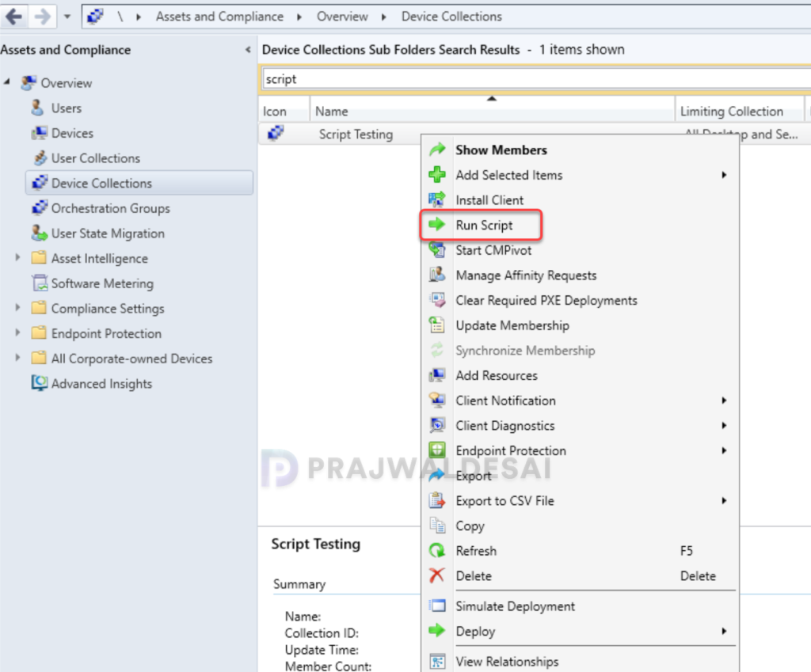This screenshot has height=672, width=811.
Task: Select Assets and Compliance in breadcrumb
Action: [220, 17]
